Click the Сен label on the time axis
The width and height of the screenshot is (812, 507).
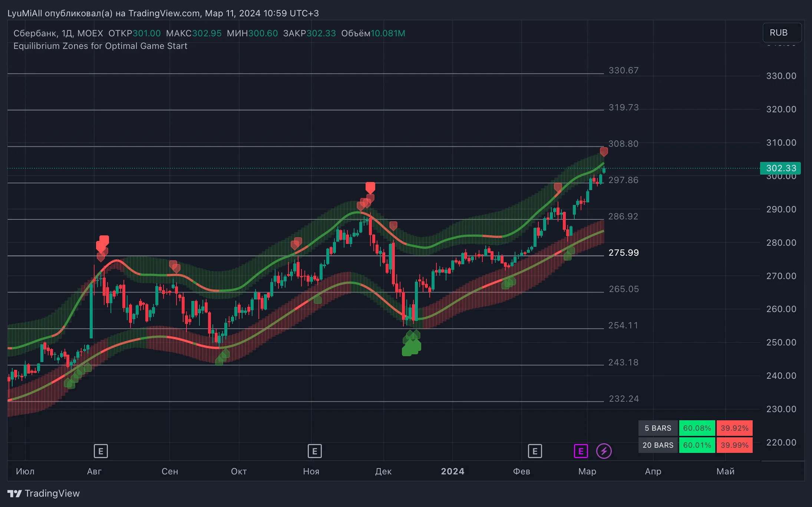tap(170, 471)
